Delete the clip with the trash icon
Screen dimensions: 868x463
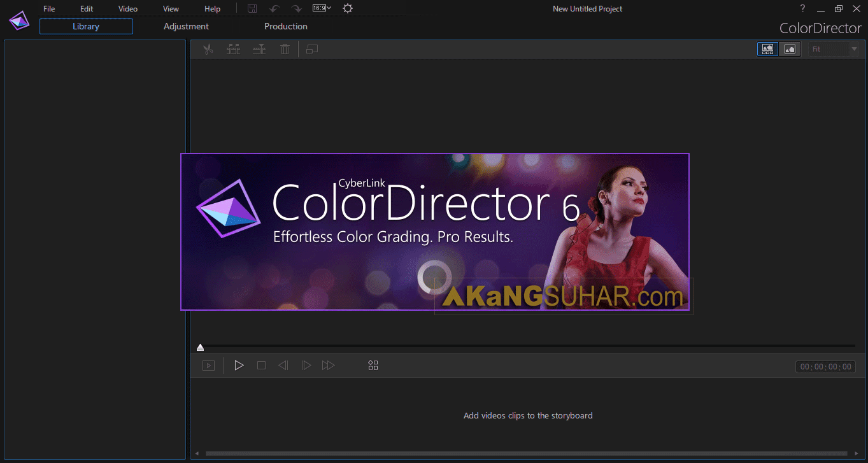click(x=285, y=49)
